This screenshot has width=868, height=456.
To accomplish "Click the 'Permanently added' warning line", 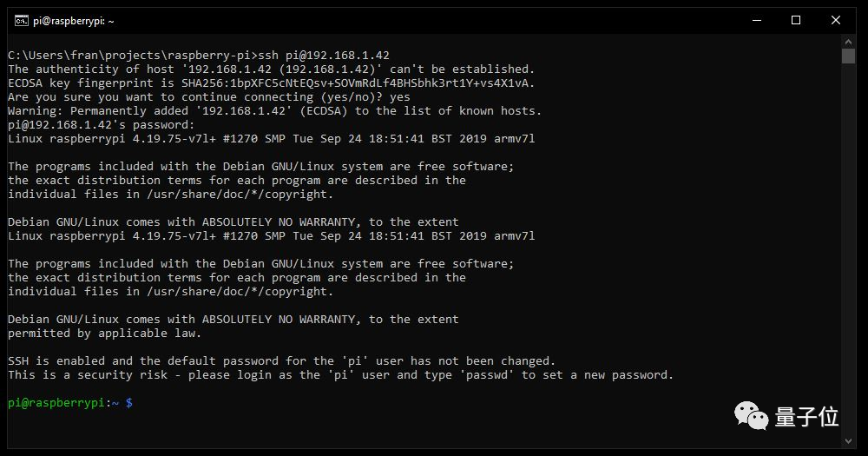I will 274,111.
